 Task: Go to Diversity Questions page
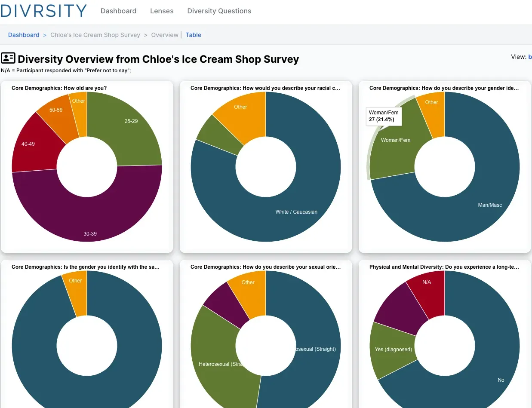point(219,11)
